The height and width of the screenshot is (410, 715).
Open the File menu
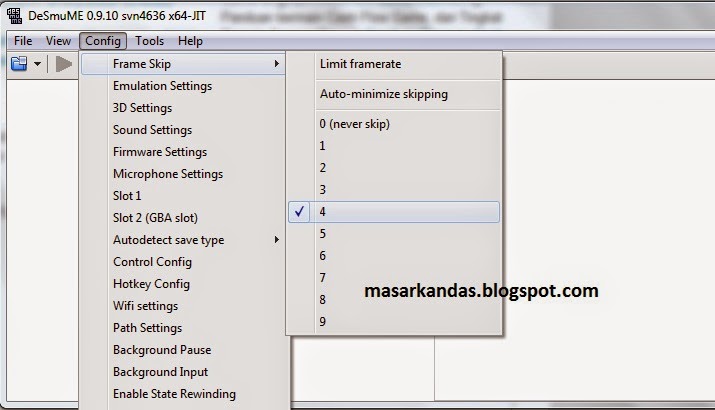tap(23, 41)
